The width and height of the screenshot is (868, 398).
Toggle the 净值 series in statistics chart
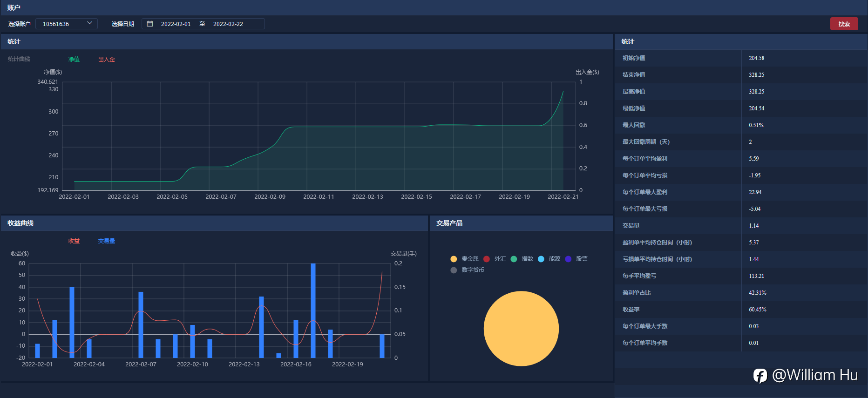pos(74,60)
